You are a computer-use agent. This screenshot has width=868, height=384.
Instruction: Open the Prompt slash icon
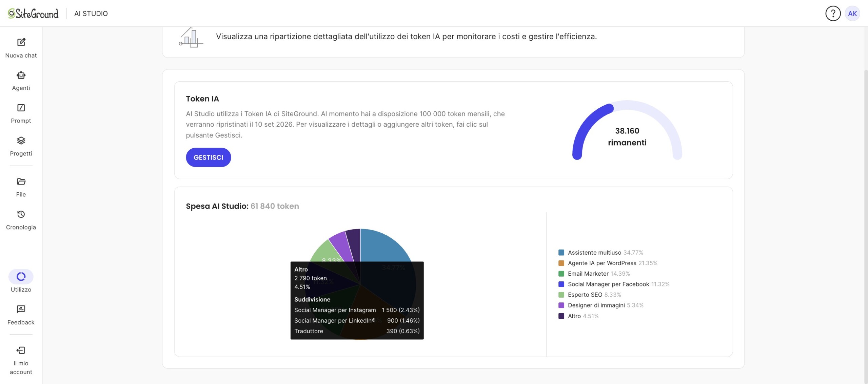tap(21, 108)
